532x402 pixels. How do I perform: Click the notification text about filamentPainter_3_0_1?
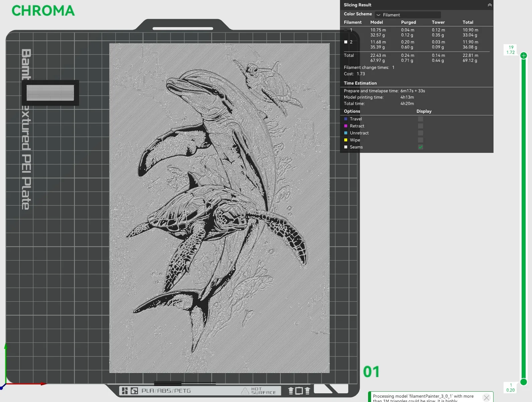point(423,398)
